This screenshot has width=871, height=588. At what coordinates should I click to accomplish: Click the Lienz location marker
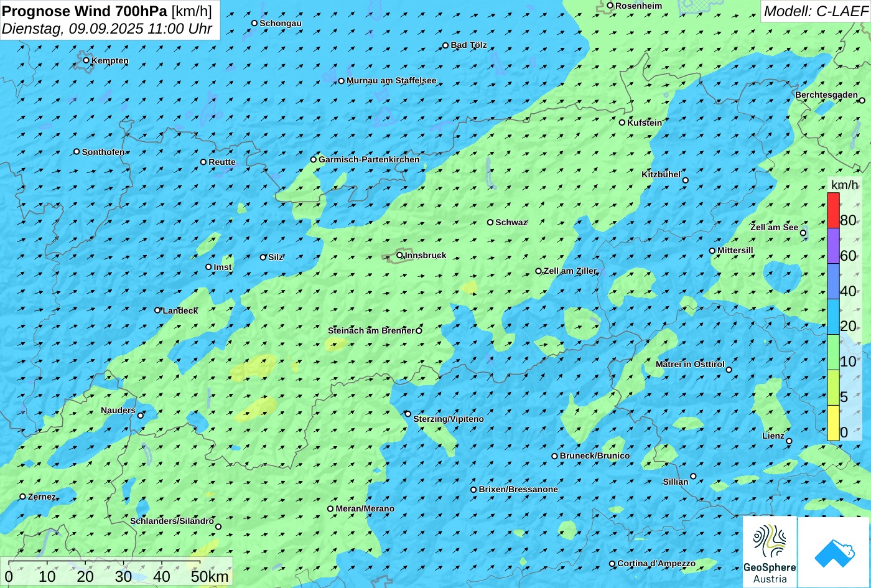[789, 441]
